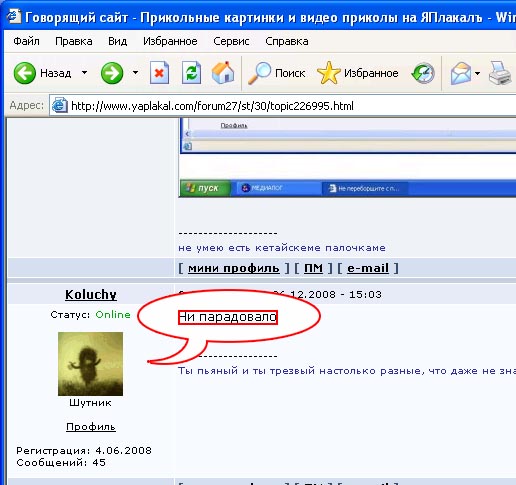Go back with the Назад arrow button
The height and width of the screenshot is (485, 516).
coord(42,73)
